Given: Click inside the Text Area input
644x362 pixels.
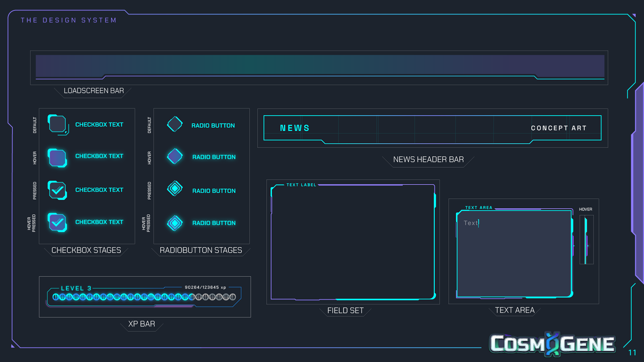Looking at the screenshot, I should point(514,253).
